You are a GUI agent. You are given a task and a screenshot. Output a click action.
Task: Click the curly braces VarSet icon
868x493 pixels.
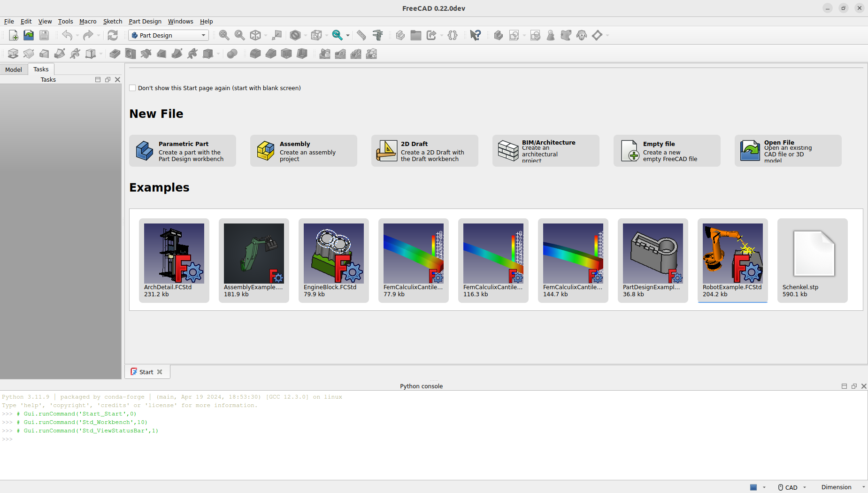(x=453, y=35)
